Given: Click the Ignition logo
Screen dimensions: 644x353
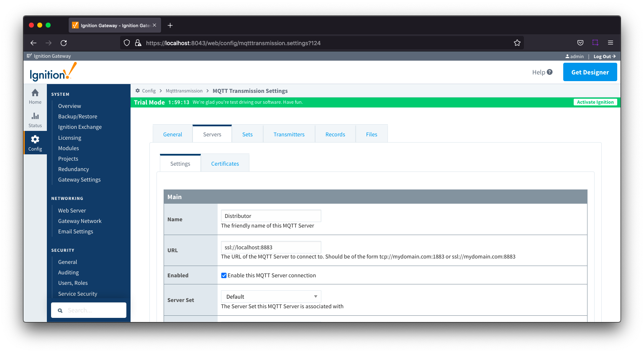Looking at the screenshot, I should (x=53, y=72).
